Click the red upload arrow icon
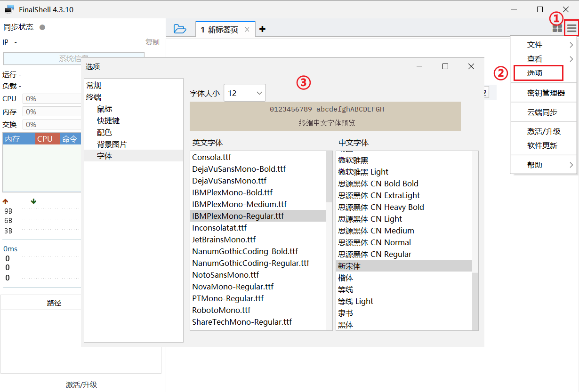 (6, 201)
